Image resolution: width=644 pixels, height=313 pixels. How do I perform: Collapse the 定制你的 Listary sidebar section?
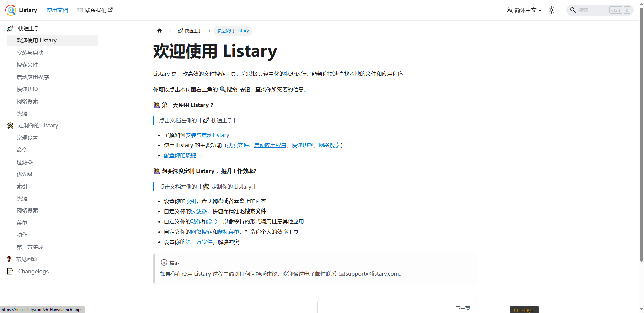[38, 125]
